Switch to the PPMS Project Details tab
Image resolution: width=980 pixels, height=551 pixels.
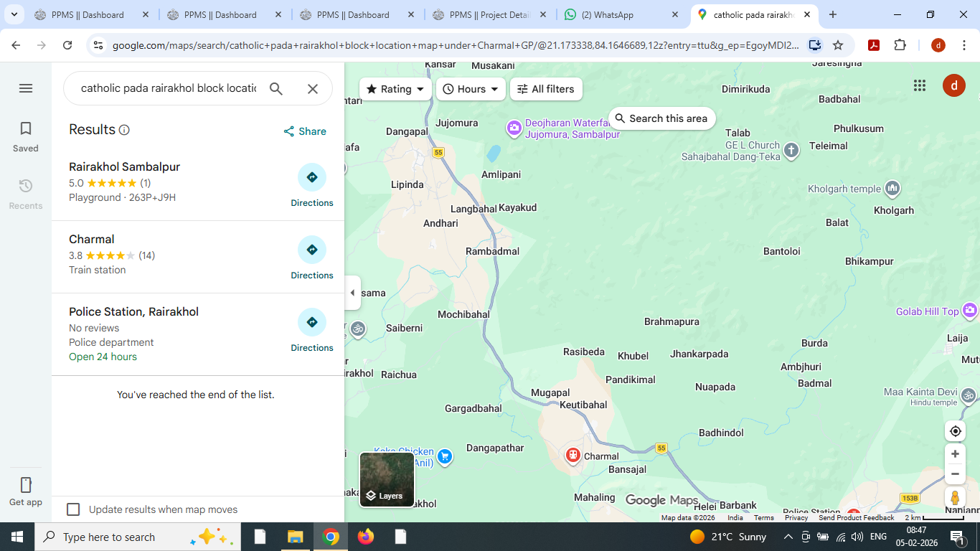489,15
